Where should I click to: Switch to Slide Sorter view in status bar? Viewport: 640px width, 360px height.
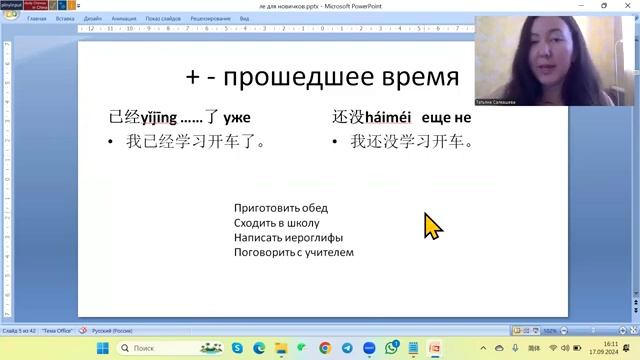pyautogui.click(x=527, y=331)
